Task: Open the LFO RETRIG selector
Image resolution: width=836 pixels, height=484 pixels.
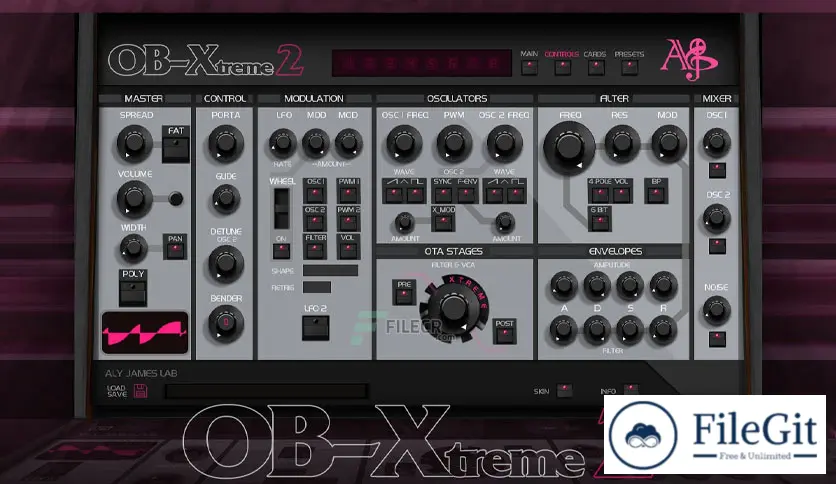Action: (x=317, y=287)
